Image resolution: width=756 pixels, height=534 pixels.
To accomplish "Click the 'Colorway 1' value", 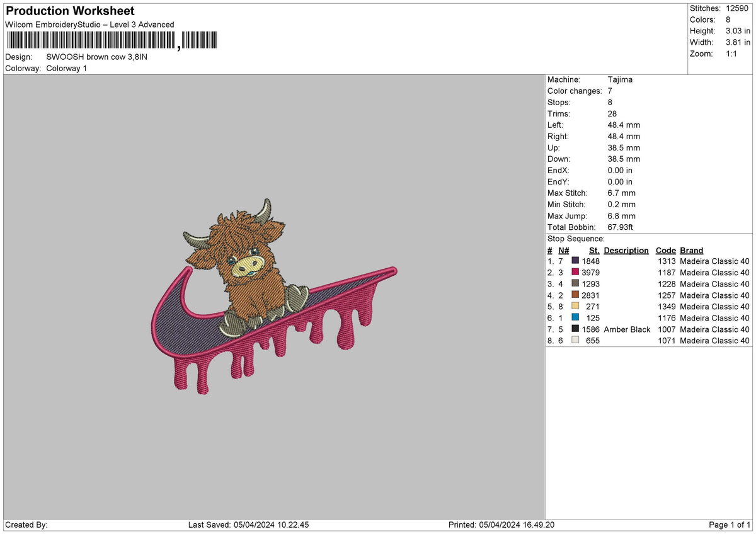I will [67, 68].
